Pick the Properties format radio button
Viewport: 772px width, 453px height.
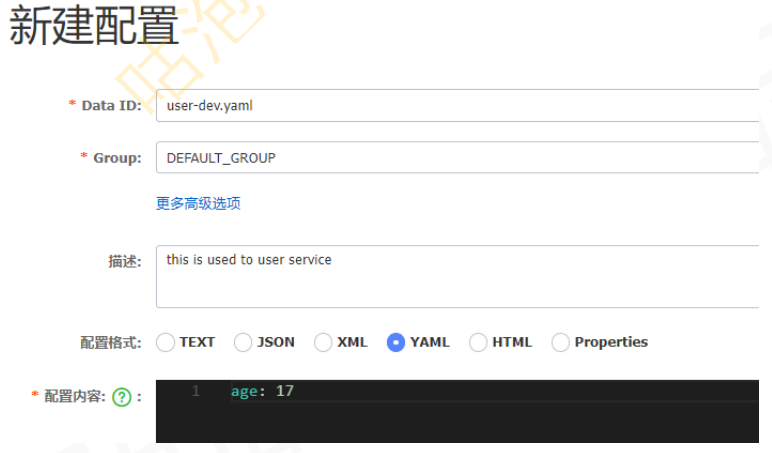tap(560, 342)
